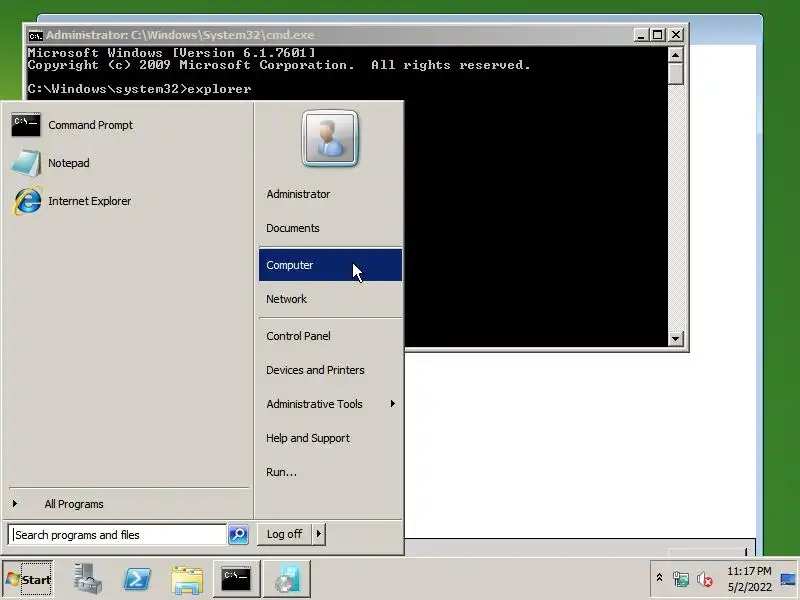Click the Log off button
The image size is (800, 600).
284,534
